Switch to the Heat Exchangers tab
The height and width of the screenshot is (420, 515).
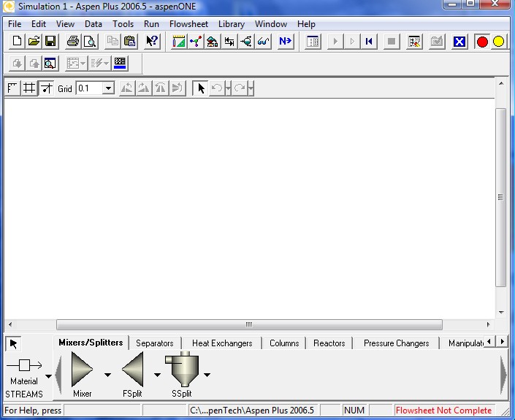(222, 343)
